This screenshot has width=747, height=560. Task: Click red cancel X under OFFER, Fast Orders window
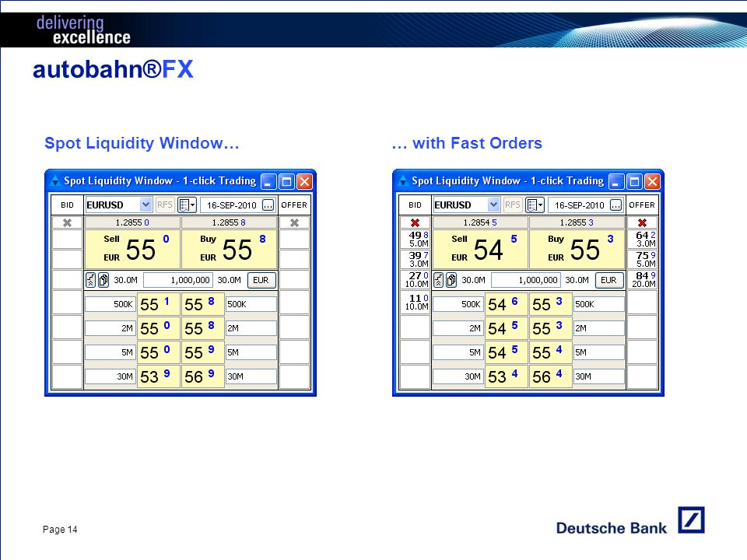coord(642,222)
